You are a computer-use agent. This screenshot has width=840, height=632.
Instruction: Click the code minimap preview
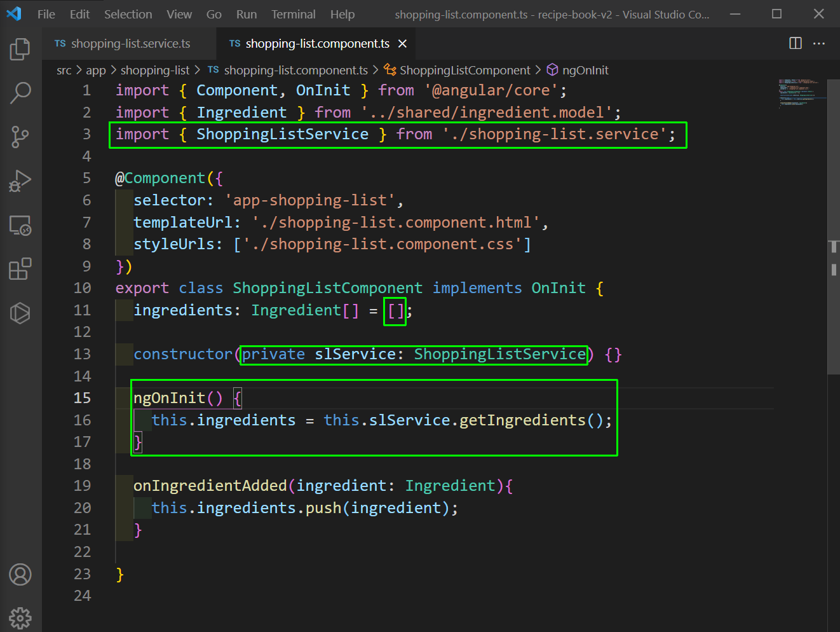tap(801, 94)
